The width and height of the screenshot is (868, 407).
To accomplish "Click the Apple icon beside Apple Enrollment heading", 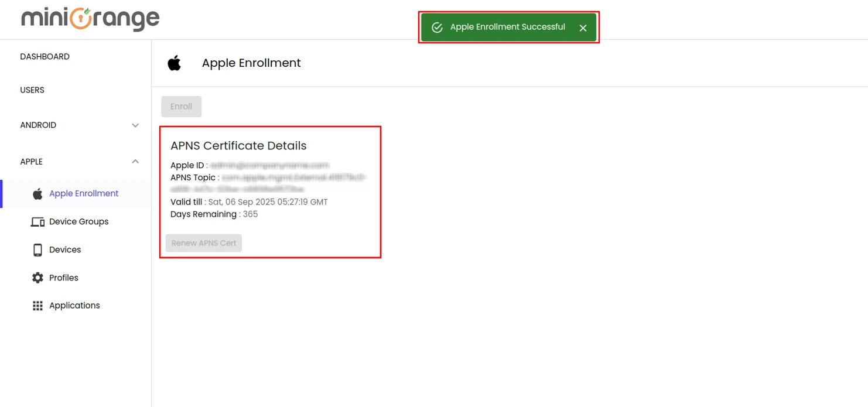I will coord(174,63).
